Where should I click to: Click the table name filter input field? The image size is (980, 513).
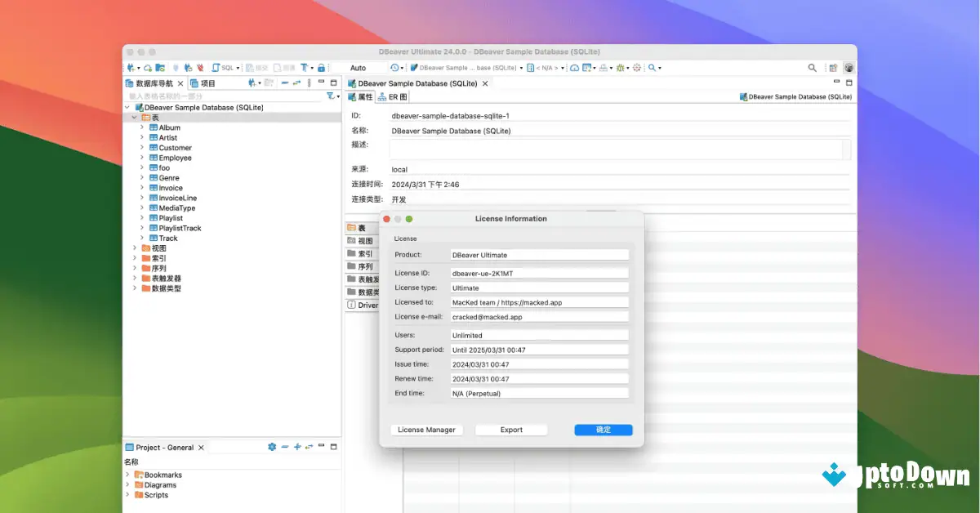[204, 96]
